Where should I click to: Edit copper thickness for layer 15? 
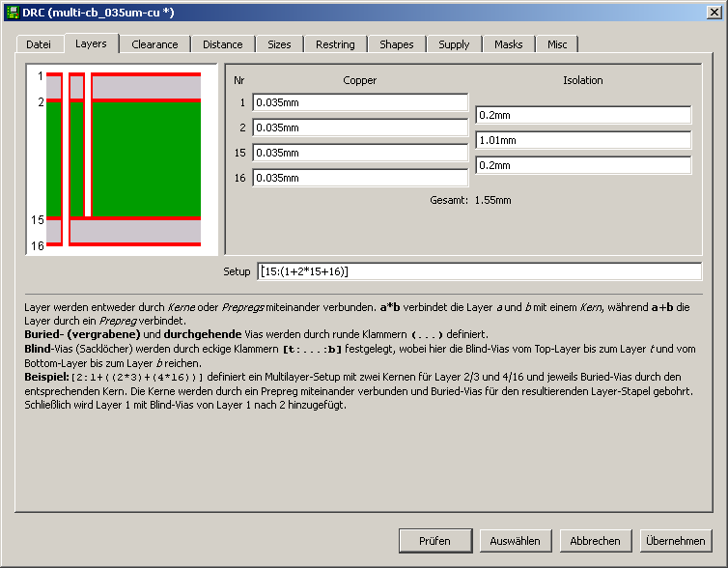click(x=360, y=153)
